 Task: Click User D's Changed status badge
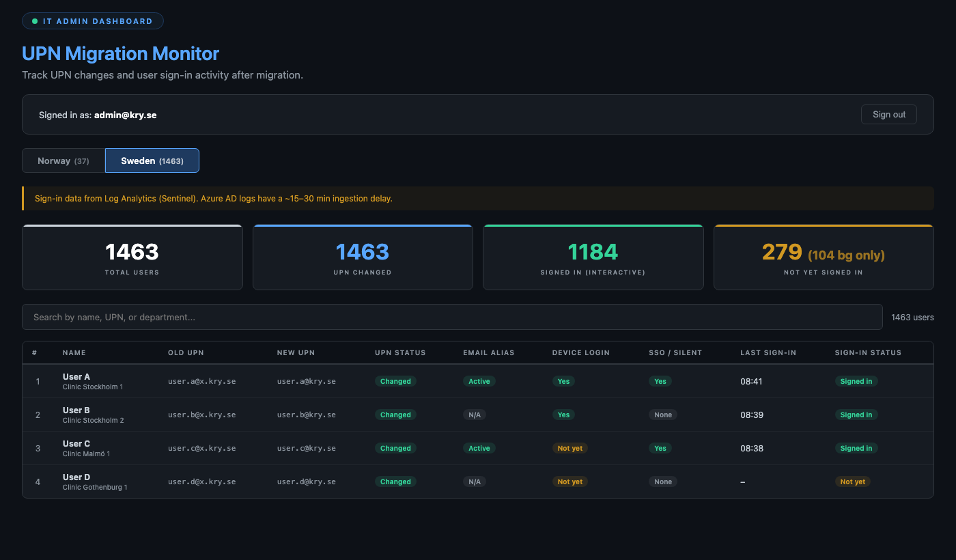pos(395,481)
